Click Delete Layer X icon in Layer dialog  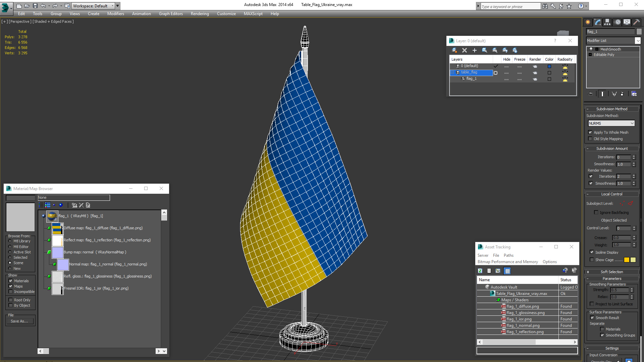(465, 50)
